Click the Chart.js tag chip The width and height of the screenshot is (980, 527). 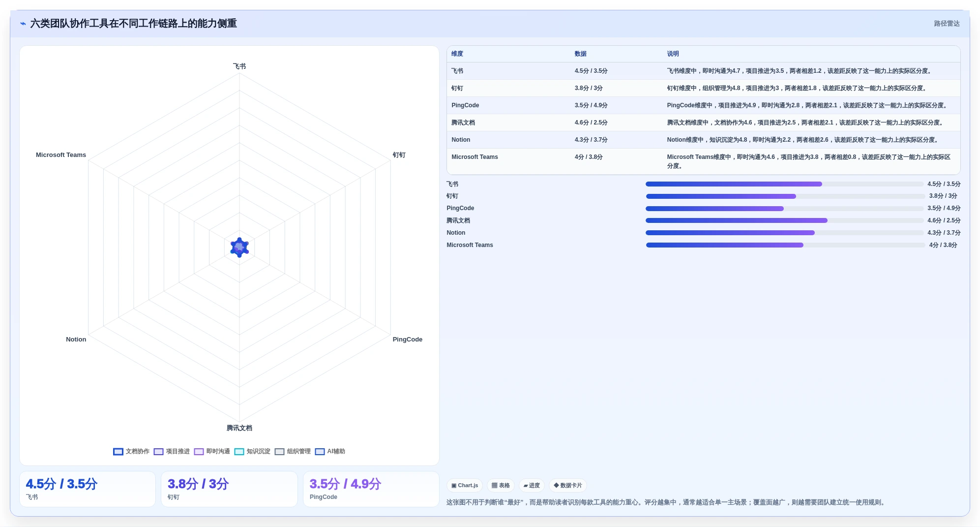tap(465, 485)
